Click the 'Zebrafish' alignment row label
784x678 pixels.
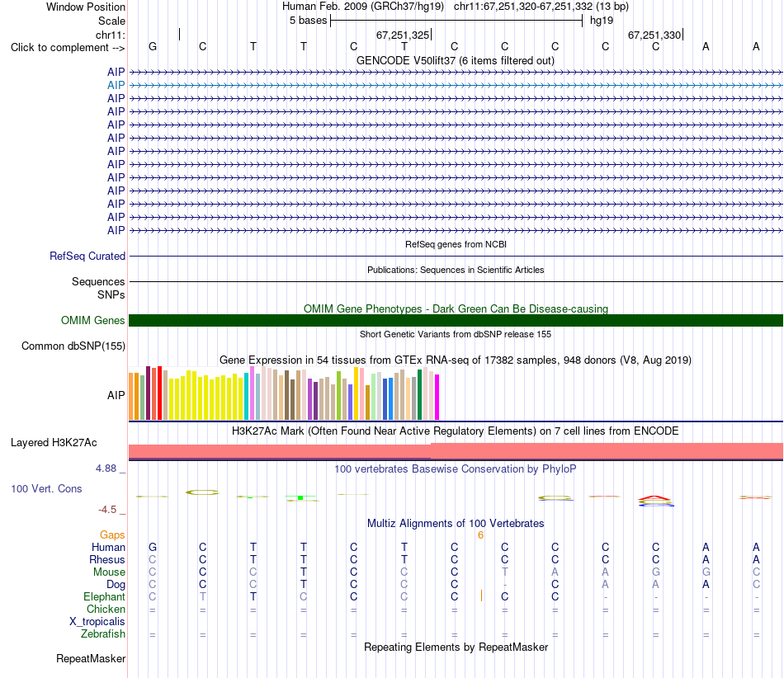tap(103, 634)
